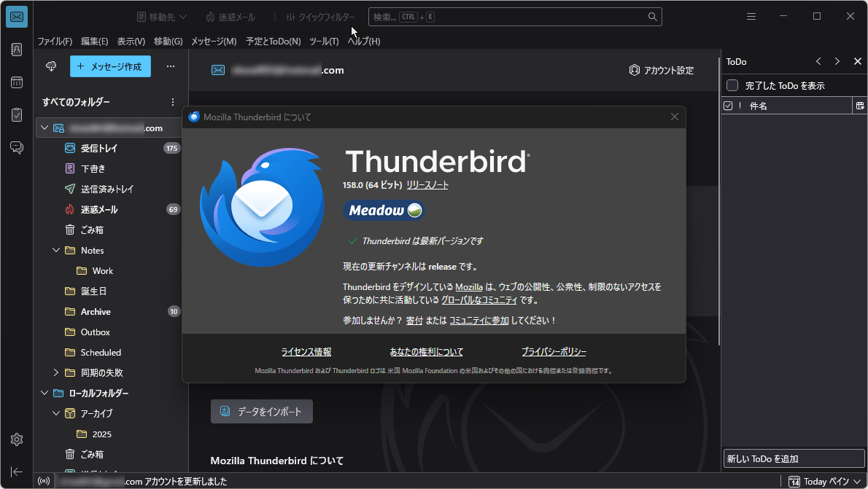Open the Chat space icon
The height and width of the screenshot is (489, 868).
[x=17, y=147]
